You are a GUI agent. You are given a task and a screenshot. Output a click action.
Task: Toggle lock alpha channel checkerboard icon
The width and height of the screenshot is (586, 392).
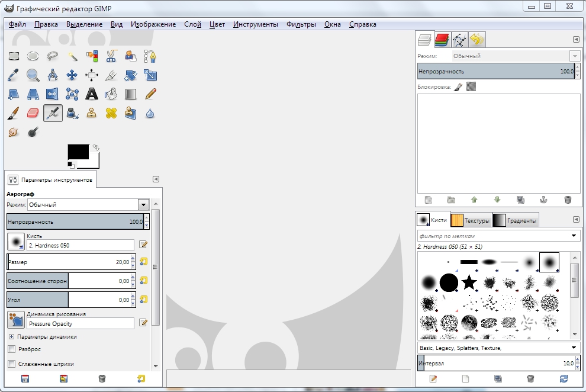click(x=471, y=86)
